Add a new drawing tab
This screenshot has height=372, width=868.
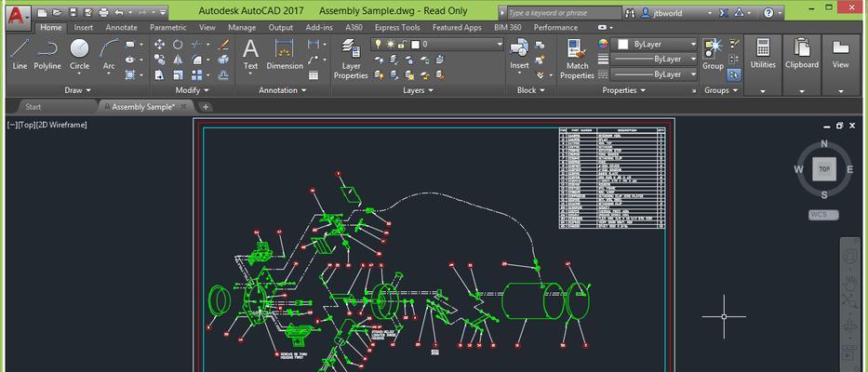coord(206,107)
